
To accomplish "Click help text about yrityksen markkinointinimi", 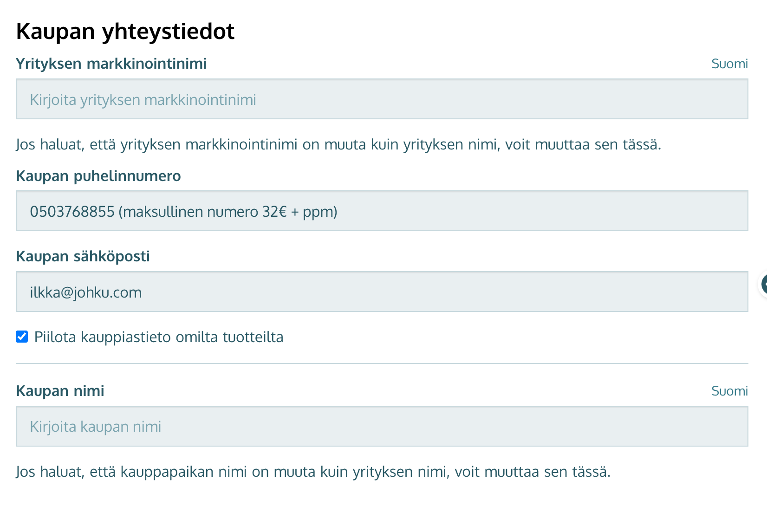I will (x=338, y=144).
